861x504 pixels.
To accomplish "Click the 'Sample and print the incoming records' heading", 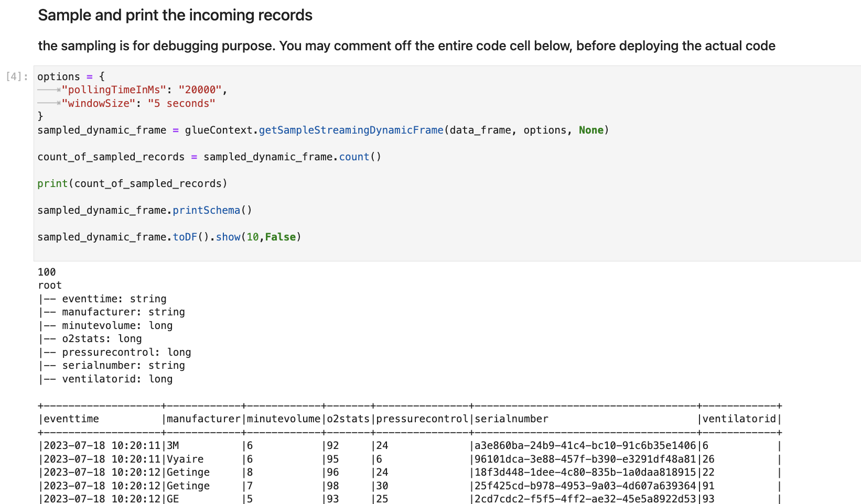I will (175, 15).
